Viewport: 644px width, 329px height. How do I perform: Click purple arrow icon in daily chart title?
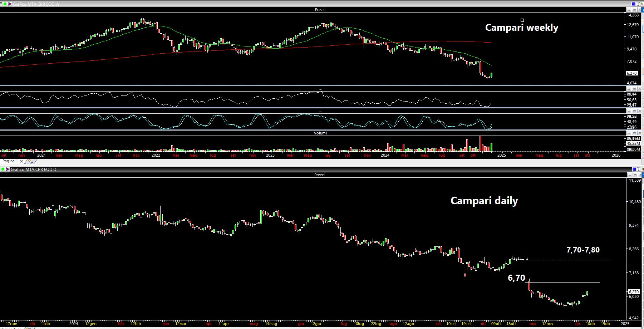click(8, 169)
